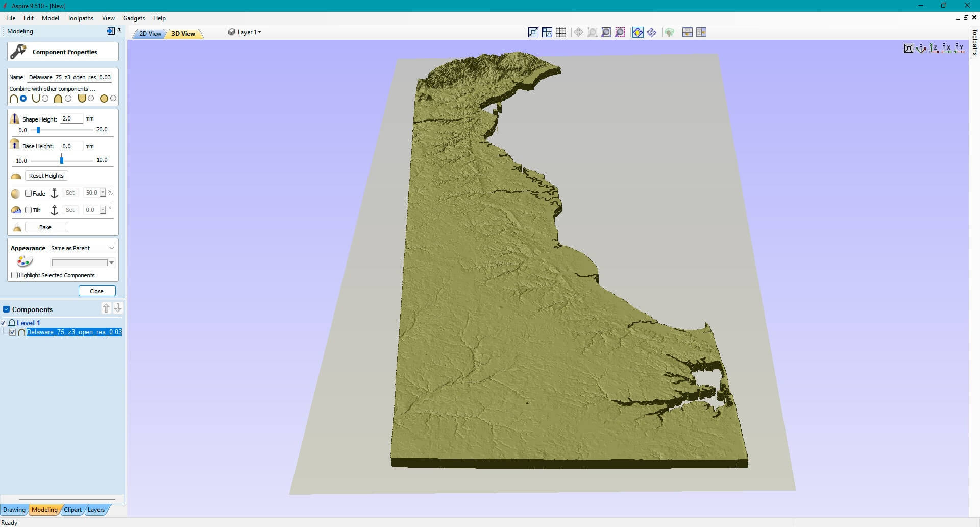The height and width of the screenshot is (527, 980).
Task: Open the File menu
Action: pos(11,18)
